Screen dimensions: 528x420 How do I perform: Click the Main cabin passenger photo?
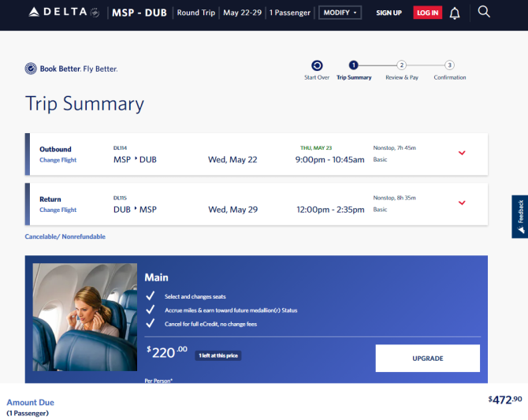[85, 317]
